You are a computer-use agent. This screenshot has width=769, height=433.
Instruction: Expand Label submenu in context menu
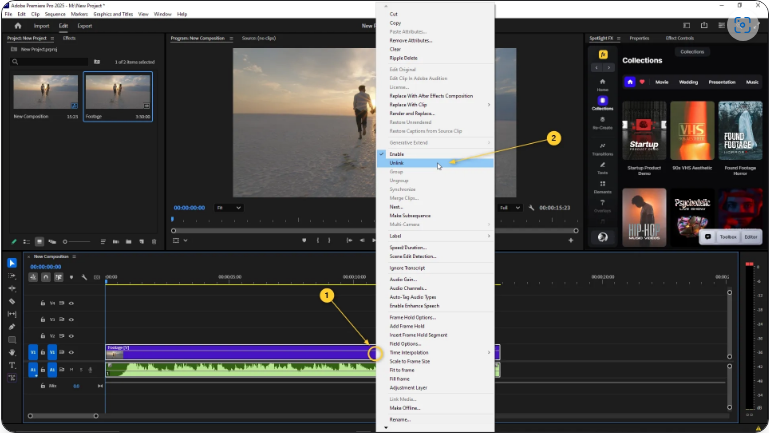[x=435, y=236]
